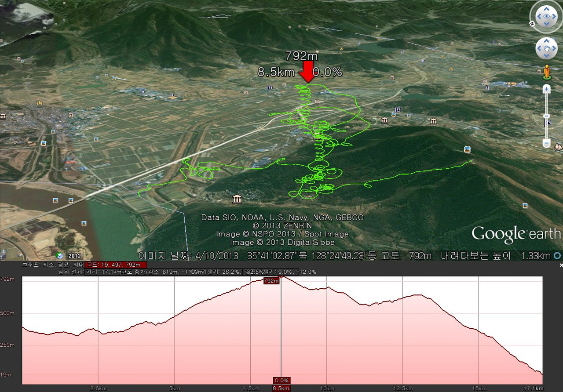Tilt view up with Look joystick arrow
The width and height of the screenshot is (563, 392).
point(546,8)
